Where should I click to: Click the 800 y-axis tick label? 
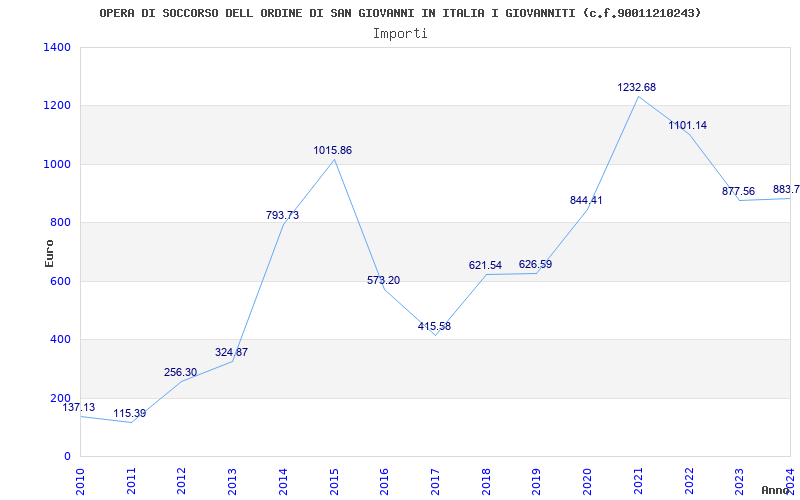pos(61,222)
